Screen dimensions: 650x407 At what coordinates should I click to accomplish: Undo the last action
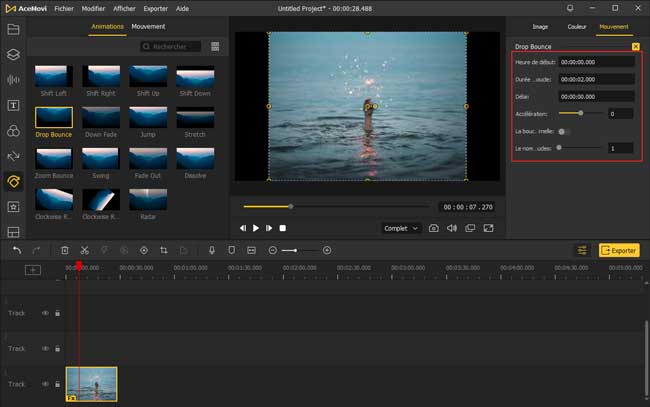coord(17,250)
